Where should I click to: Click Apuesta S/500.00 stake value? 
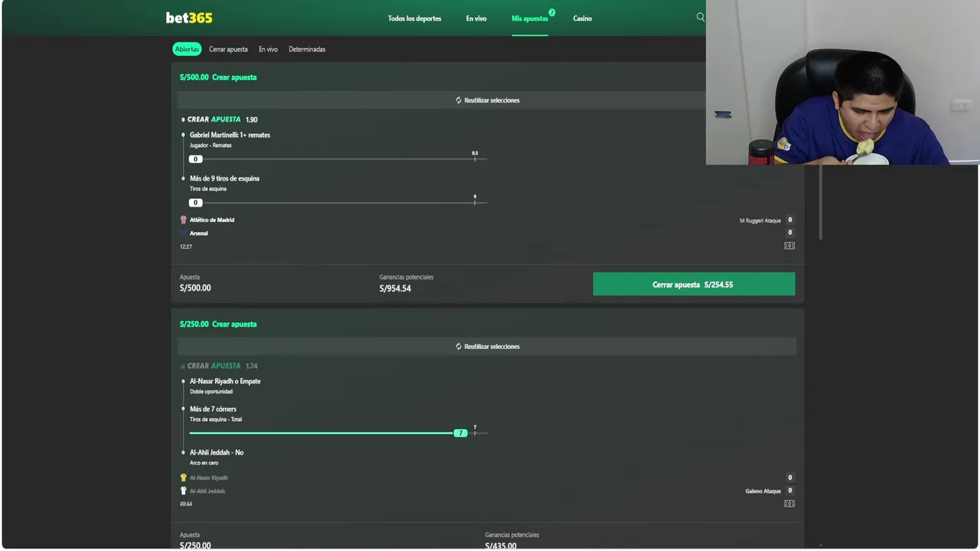pos(195,288)
